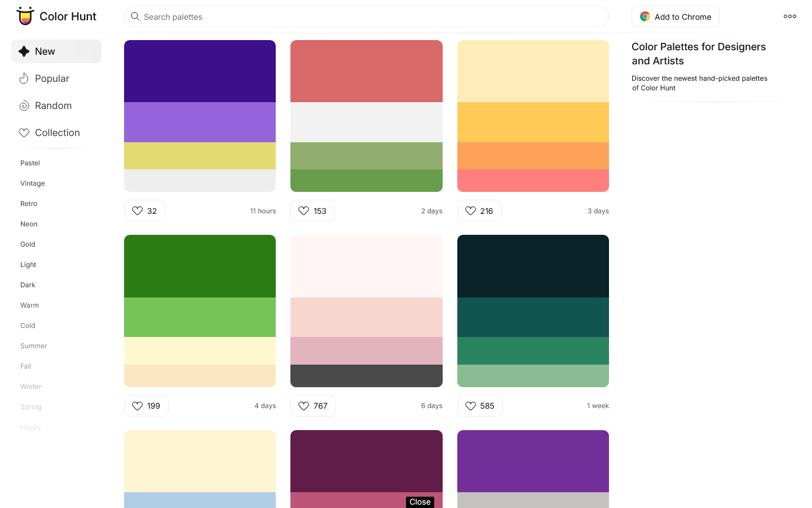Pick the dark green swatch in 199-likes palette
The width and height of the screenshot is (812, 508).
[x=200, y=266]
